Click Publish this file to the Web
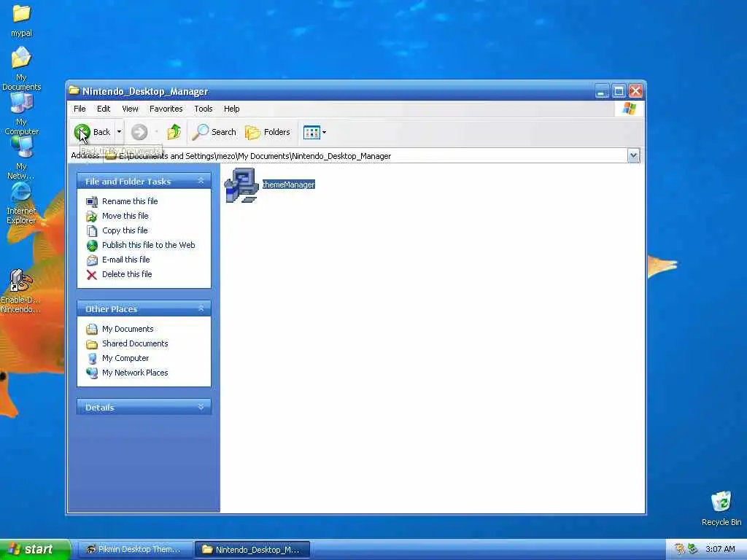Viewport: 747px width, 560px height. pyautogui.click(x=149, y=245)
